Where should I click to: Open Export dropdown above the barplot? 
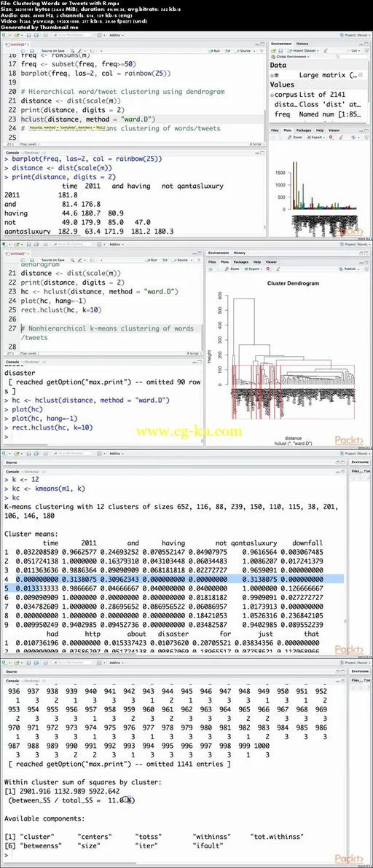coord(318,137)
